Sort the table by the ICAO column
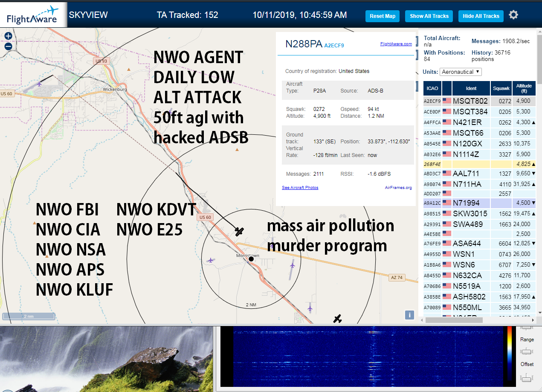The height and width of the screenshot is (392, 542). [x=432, y=88]
